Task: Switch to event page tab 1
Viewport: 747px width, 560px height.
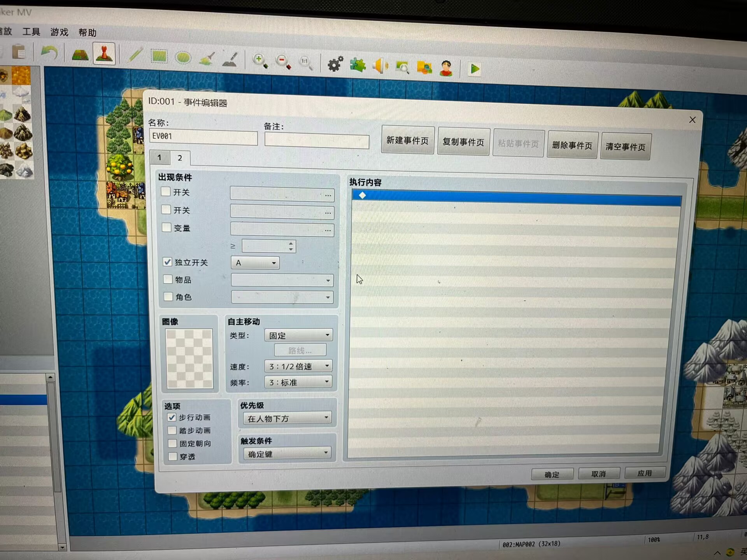Action: [160, 157]
